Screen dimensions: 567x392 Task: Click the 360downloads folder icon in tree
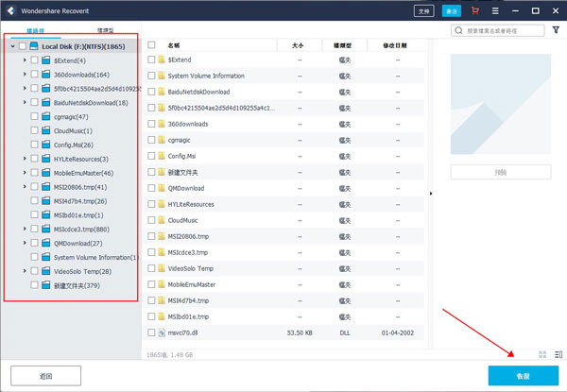[x=46, y=74]
